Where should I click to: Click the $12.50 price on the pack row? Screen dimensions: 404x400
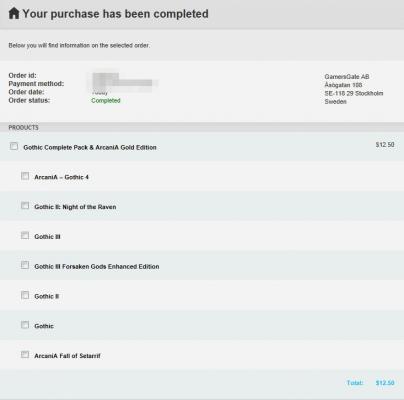click(x=385, y=145)
